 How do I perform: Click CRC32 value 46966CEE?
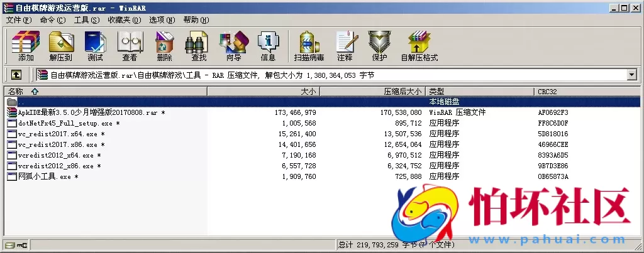point(553,144)
